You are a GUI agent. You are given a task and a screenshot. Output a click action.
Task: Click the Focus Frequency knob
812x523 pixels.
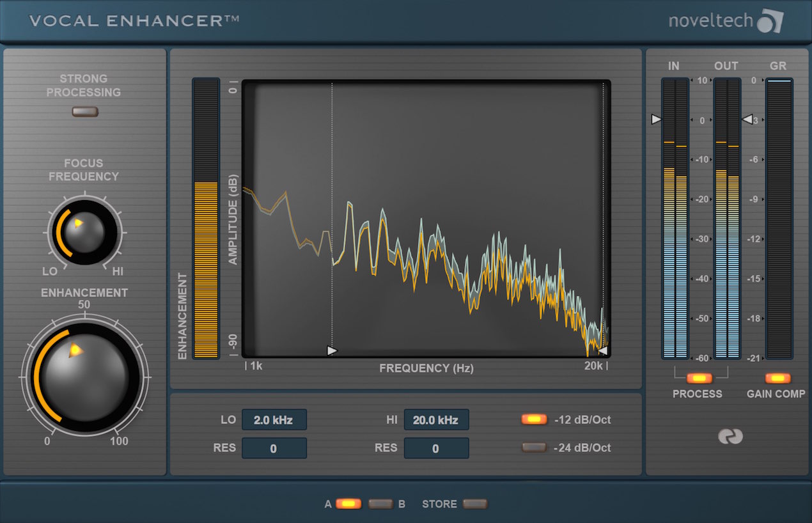[84, 232]
